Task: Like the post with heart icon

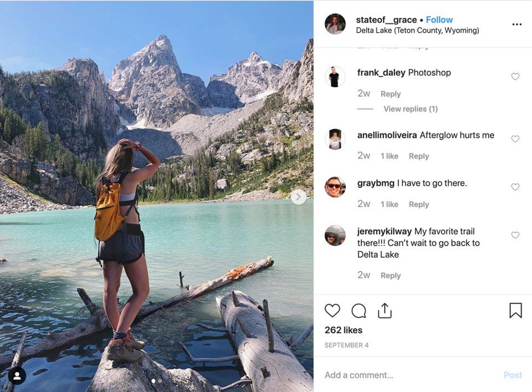Action: coord(332,310)
